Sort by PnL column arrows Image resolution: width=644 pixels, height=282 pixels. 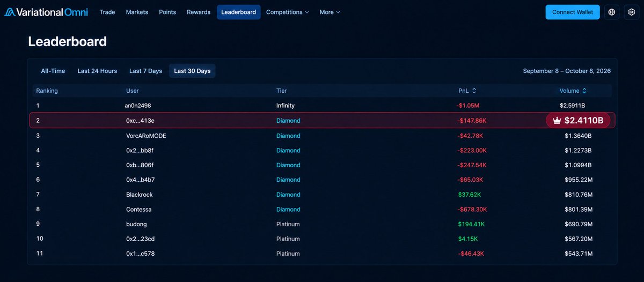[474, 91]
